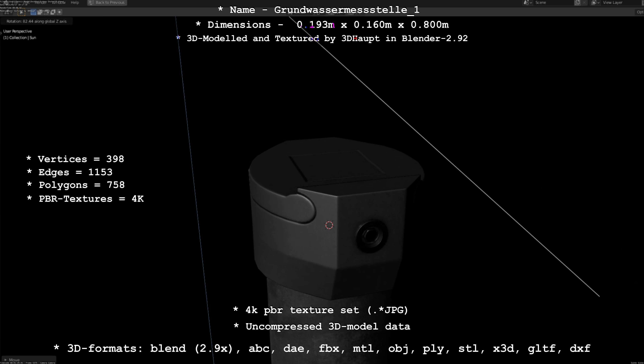Viewport: 644px width, 364px height.
Task: Select the extend selection mode icon
Action: pyautogui.click(x=40, y=12)
